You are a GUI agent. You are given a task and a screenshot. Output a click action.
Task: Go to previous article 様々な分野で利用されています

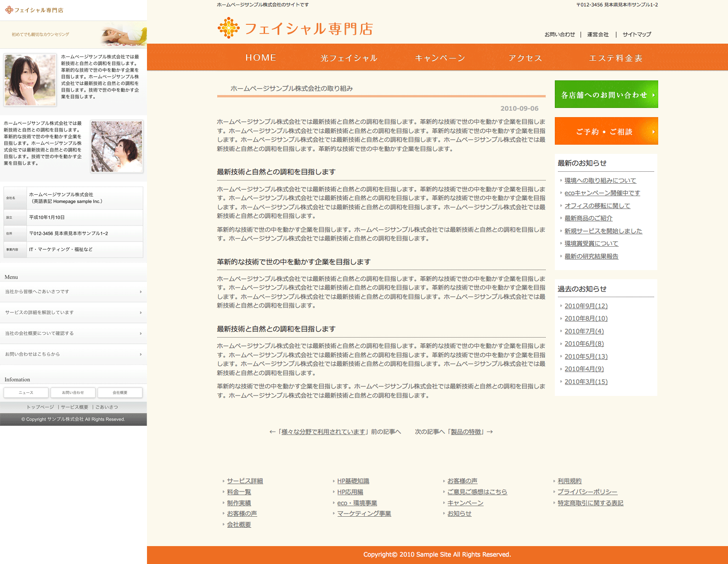pyautogui.click(x=323, y=432)
